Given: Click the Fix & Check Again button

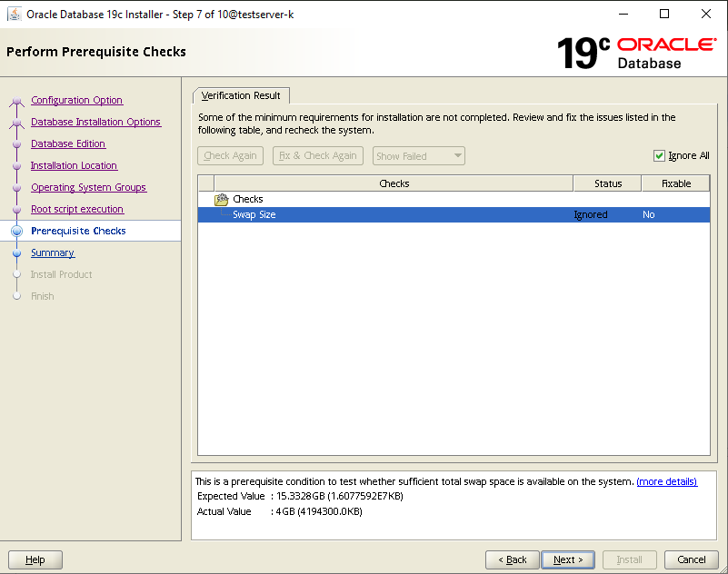Looking at the screenshot, I should (318, 156).
